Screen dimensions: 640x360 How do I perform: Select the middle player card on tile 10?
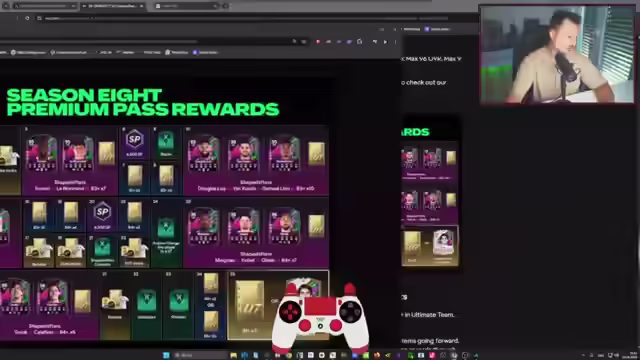[244, 154]
